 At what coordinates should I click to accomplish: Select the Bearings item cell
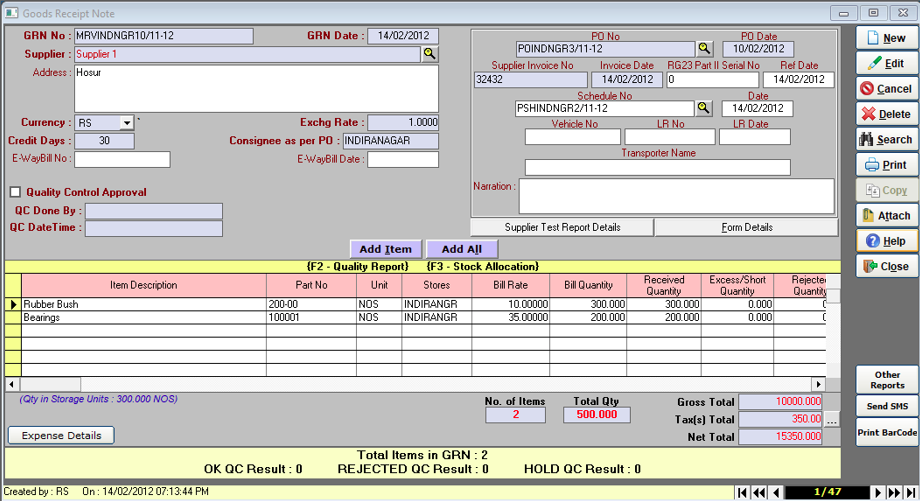(x=144, y=317)
